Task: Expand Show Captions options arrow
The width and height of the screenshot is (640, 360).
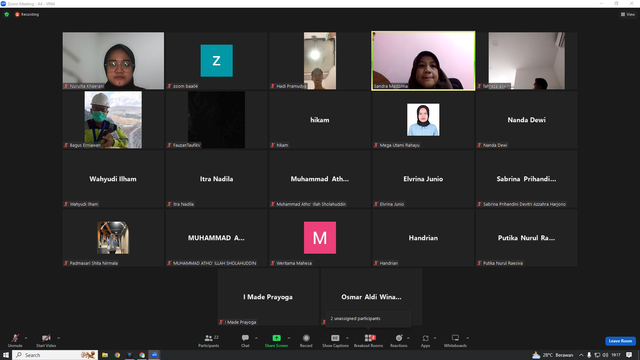Action: [x=347, y=338]
